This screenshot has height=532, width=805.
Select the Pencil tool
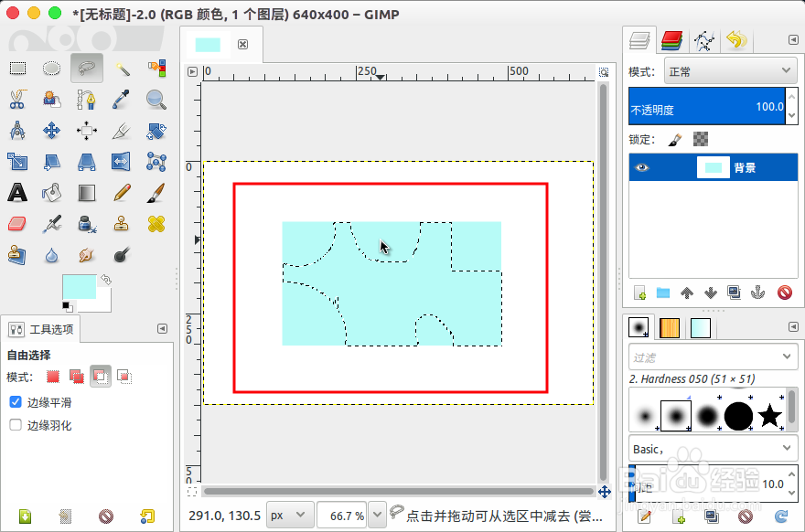click(x=122, y=193)
